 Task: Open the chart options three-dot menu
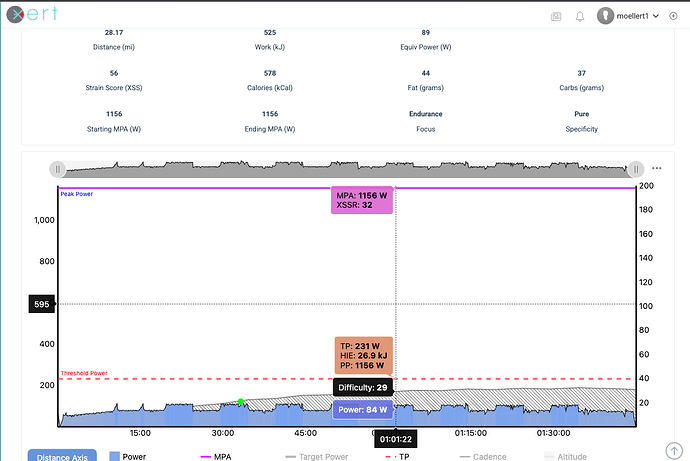point(657,168)
